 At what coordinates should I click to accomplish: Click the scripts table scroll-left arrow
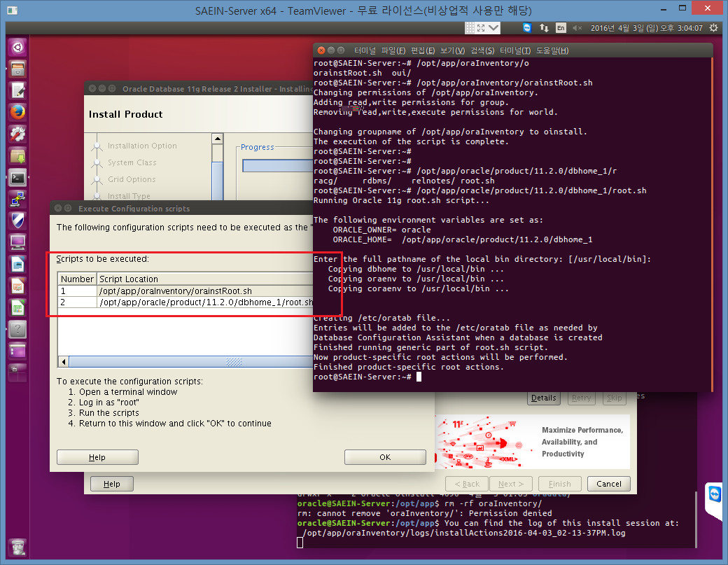64,362
